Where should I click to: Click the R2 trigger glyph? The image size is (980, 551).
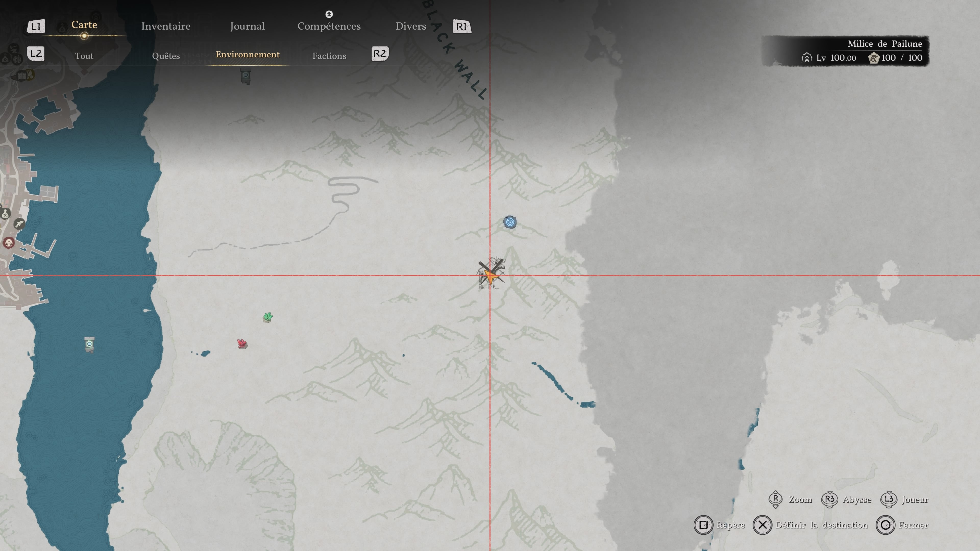(x=380, y=54)
